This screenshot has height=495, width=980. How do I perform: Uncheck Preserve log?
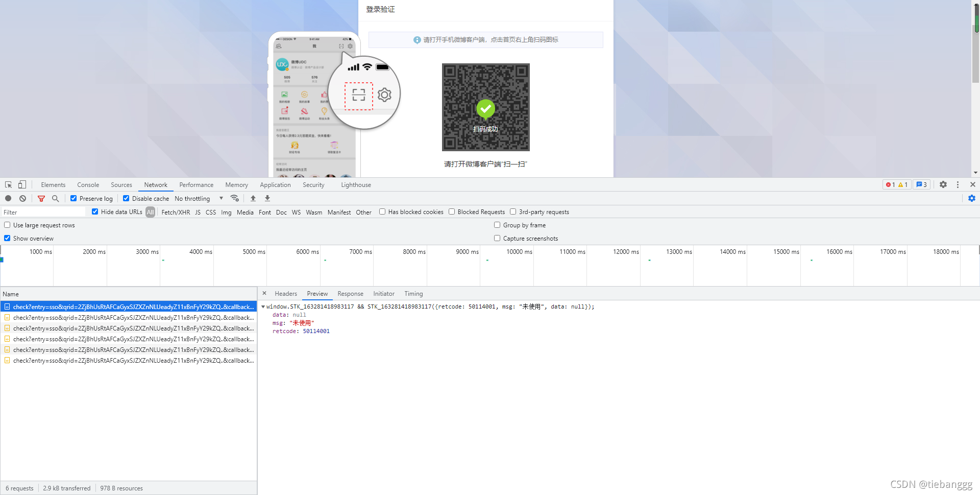73,198
